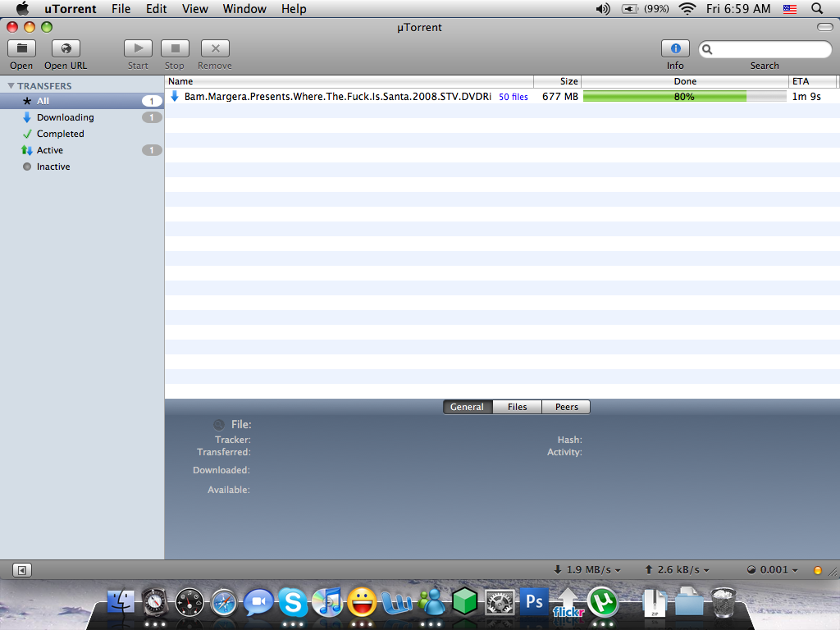The image size is (840, 630).
Task: Open Safari compass icon in Dock
Action: click(224, 603)
